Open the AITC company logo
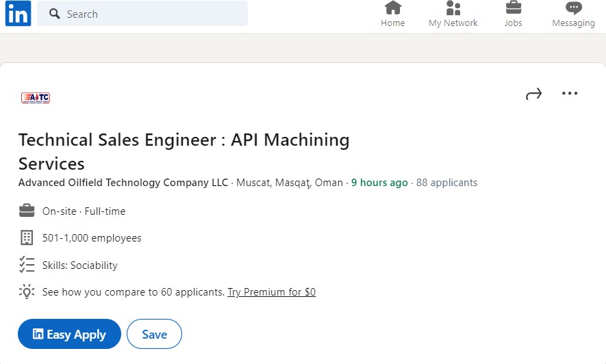The width and height of the screenshot is (606, 364). click(36, 98)
